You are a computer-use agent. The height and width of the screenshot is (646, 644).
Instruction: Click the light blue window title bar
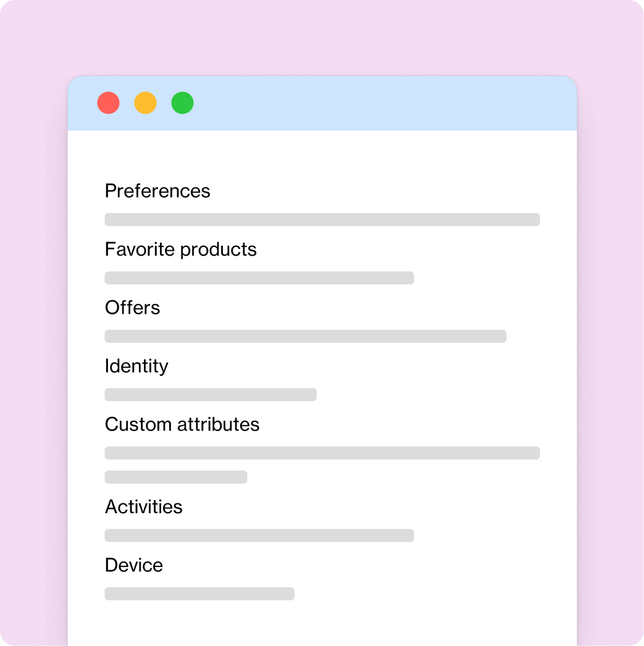(322, 103)
